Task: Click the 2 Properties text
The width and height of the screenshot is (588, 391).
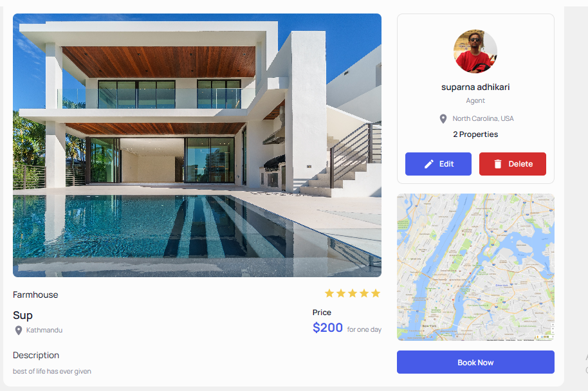Action: tap(475, 134)
